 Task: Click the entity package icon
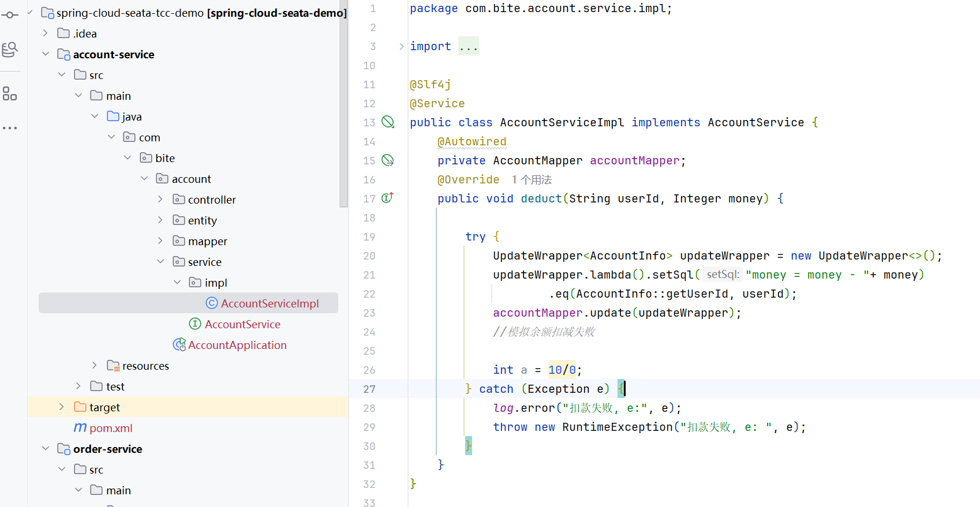coord(179,220)
